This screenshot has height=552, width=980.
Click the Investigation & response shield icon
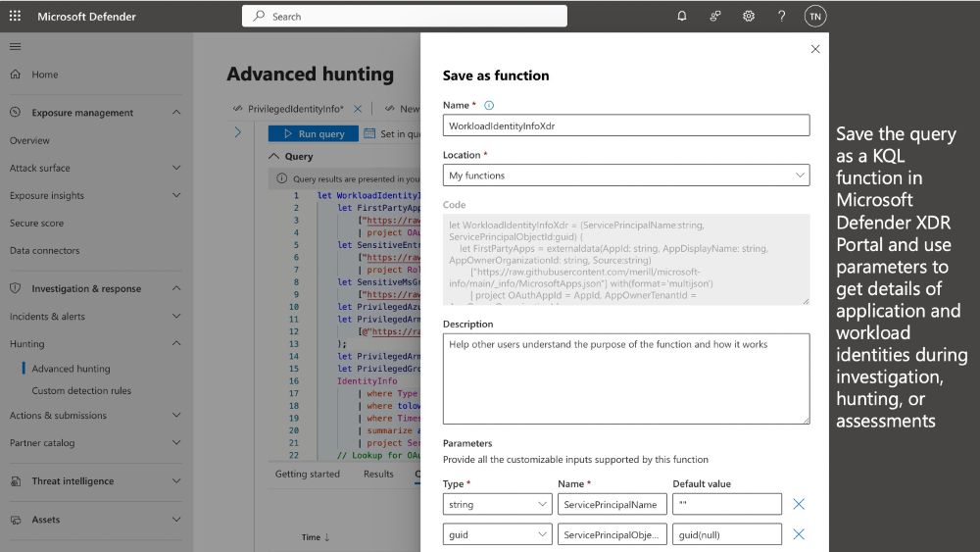[16, 288]
